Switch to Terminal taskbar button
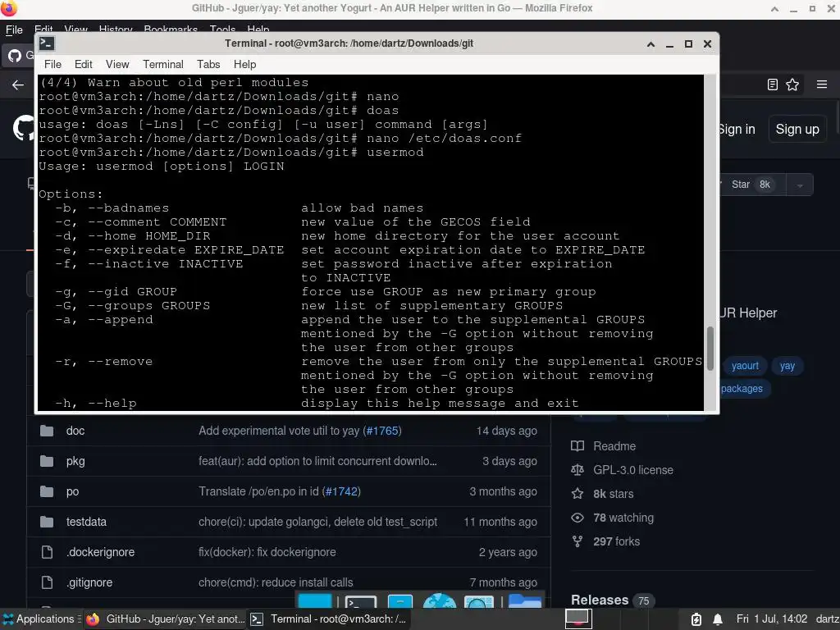 329,619
